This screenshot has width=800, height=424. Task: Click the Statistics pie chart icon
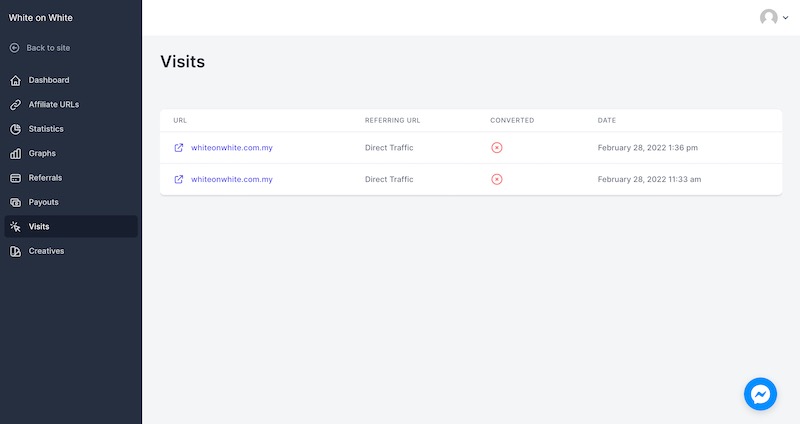[15, 129]
